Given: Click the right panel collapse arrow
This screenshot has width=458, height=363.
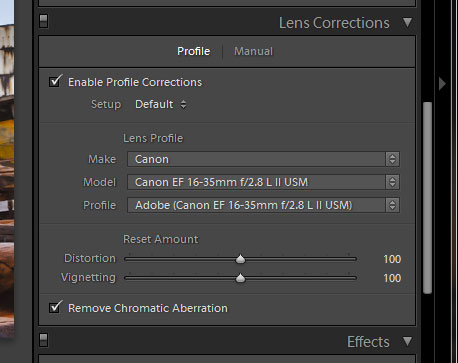Looking at the screenshot, I should click(442, 84).
